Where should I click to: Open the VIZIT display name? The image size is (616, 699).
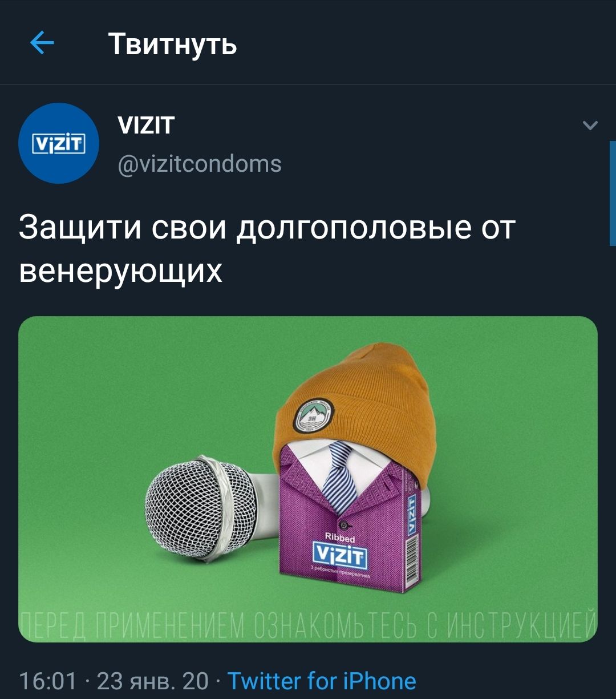[x=146, y=124]
